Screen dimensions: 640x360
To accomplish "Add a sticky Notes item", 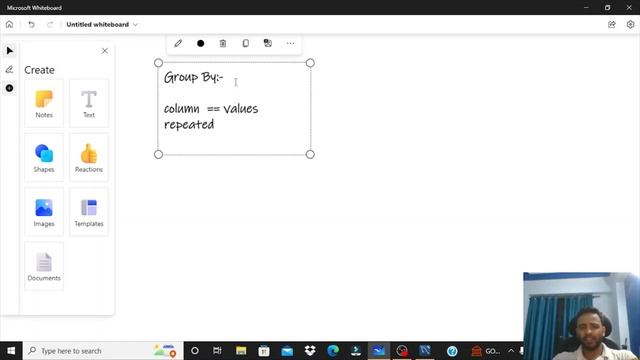I will coord(44,103).
